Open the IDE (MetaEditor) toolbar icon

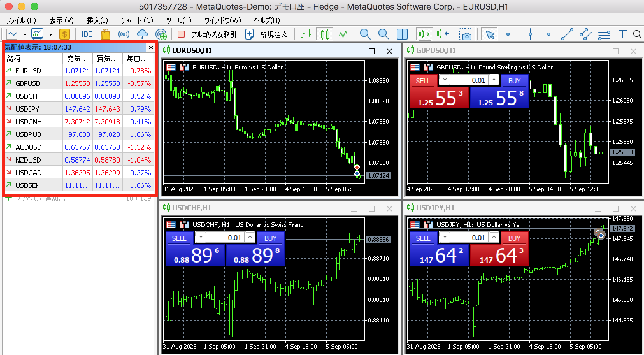point(87,34)
